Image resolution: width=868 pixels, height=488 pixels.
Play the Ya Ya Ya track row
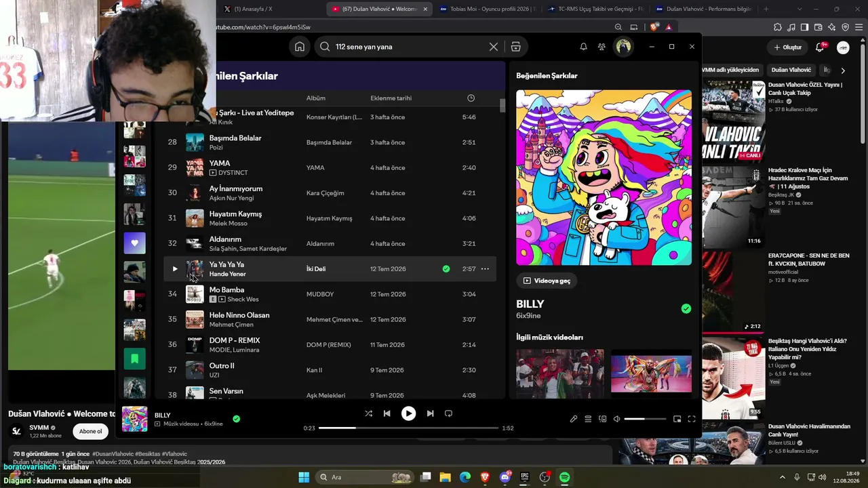174,269
